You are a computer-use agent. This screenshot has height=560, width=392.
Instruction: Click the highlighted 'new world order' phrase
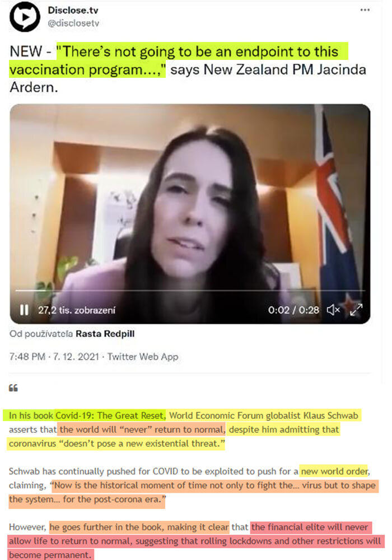click(334, 472)
